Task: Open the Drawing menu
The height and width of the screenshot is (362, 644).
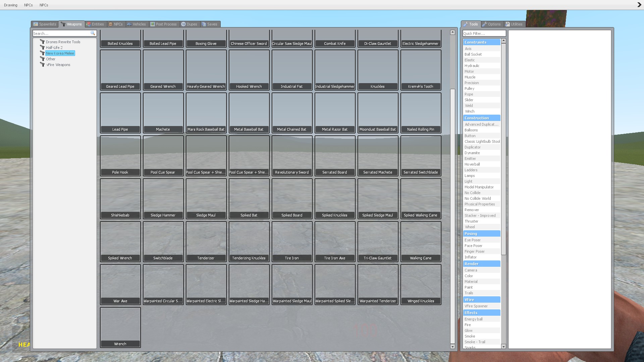Action: tap(11, 5)
